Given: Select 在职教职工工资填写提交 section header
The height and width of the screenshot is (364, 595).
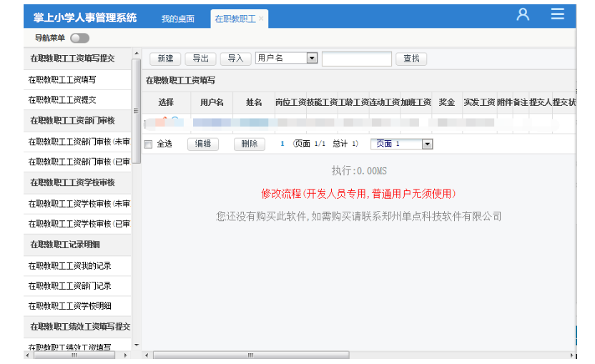Looking at the screenshot, I should 77,59.
